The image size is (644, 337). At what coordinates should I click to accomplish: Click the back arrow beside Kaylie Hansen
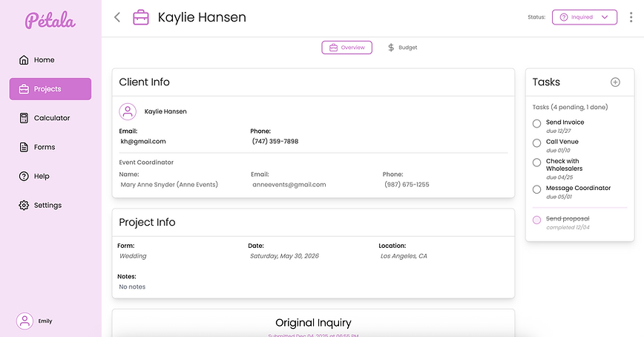(x=117, y=17)
